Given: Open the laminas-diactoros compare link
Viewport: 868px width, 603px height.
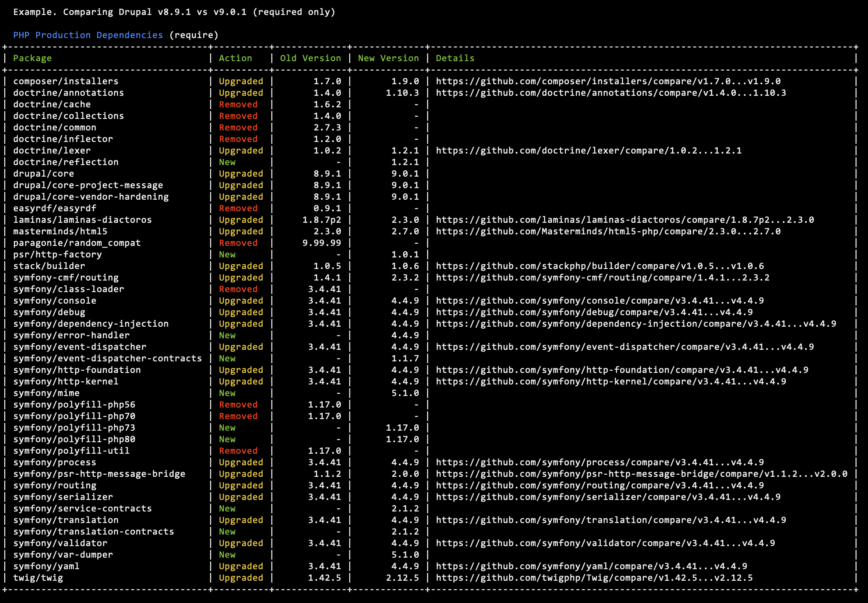Looking at the screenshot, I should coord(625,220).
